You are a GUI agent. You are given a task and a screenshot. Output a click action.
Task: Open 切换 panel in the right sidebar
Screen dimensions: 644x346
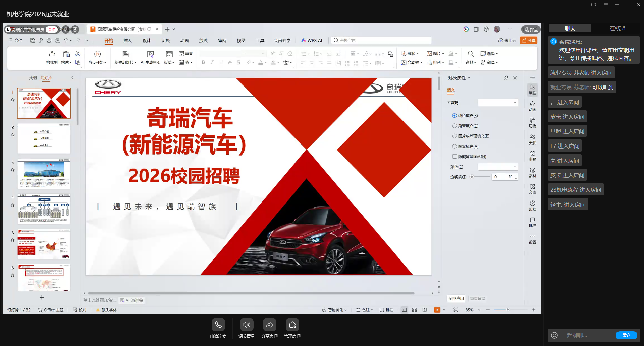(x=532, y=123)
